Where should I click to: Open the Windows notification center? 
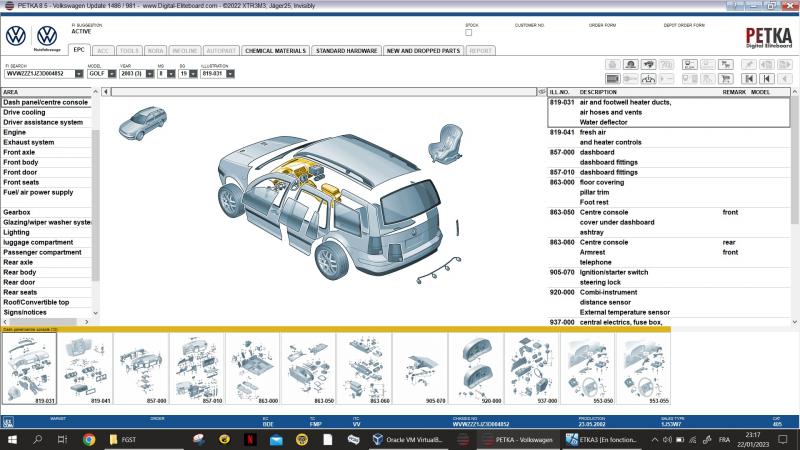(783, 439)
